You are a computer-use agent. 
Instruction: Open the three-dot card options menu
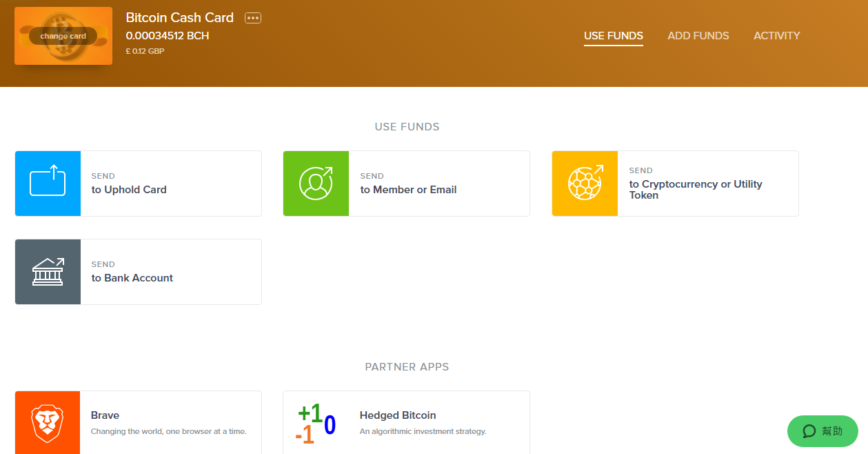point(253,18)
